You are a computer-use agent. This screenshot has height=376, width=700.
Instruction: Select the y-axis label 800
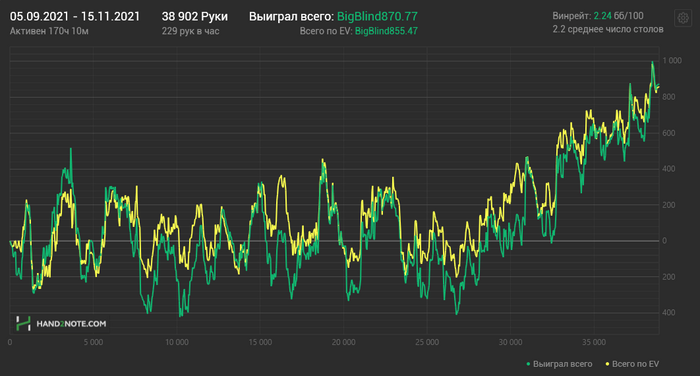(669, 97)
